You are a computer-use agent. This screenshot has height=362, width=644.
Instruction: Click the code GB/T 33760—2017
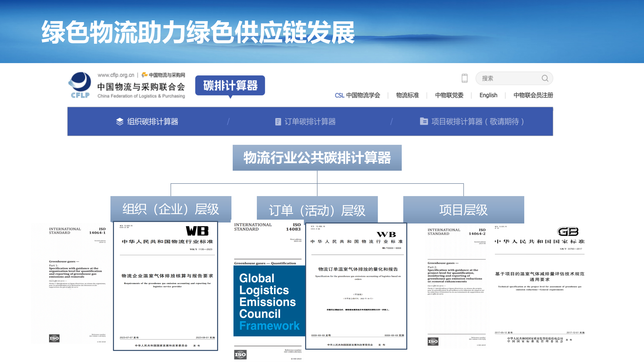(571, 249)
